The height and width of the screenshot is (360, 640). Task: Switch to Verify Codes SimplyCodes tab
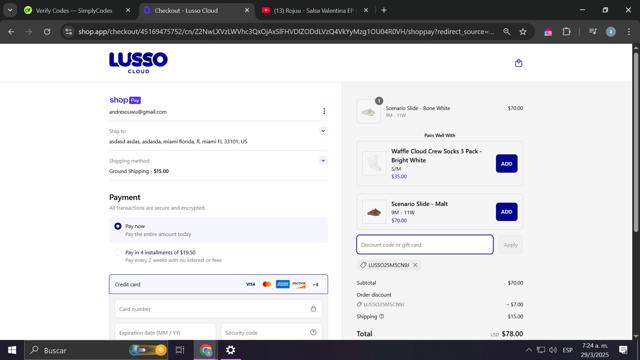[x=73, y=11]
